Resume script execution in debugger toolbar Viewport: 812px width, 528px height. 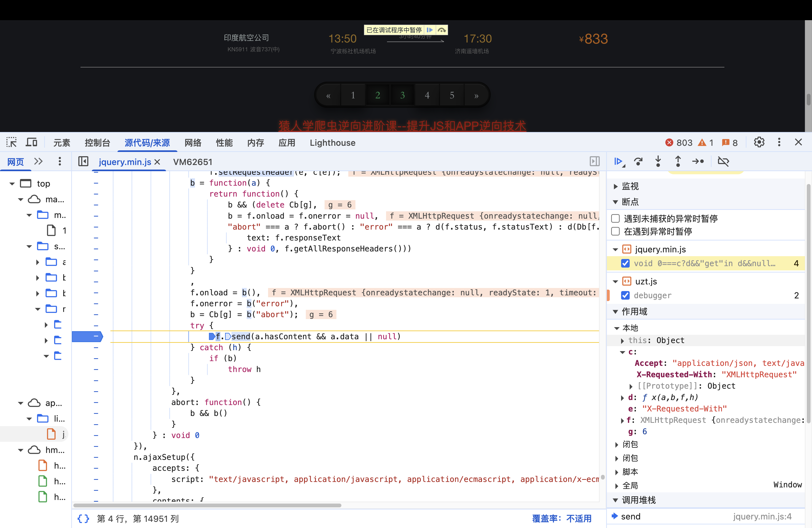[618, 161]
